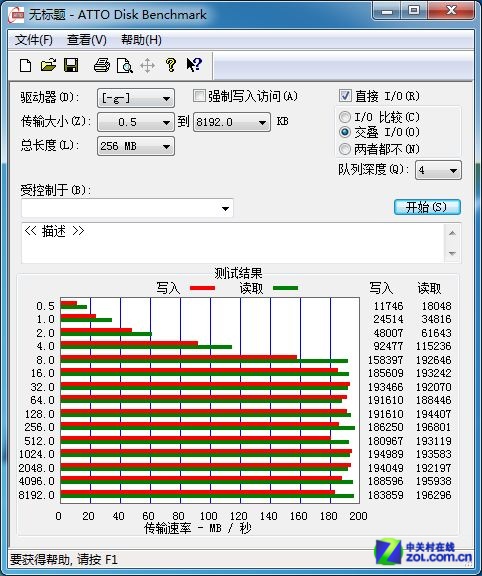This screenshot has height=576, width=482.
Task: Open a benchmark file with folder icon
Action: [48, 65]
